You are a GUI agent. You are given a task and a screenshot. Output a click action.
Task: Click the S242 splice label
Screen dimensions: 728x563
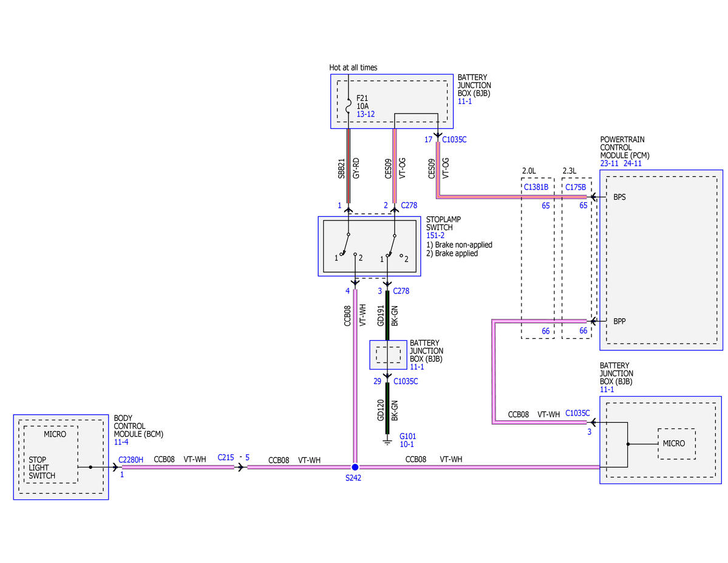[x=353, y=478]
